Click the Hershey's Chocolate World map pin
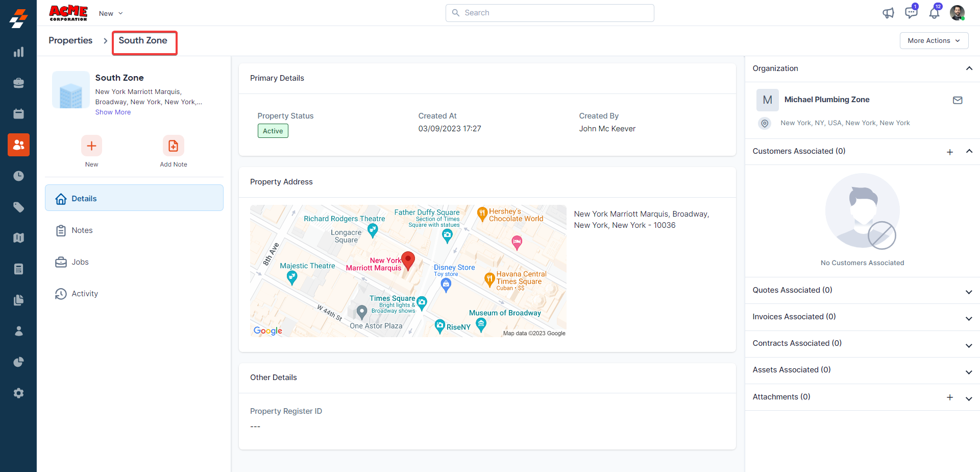Screen dimensions: 980x472 point(482,214)
